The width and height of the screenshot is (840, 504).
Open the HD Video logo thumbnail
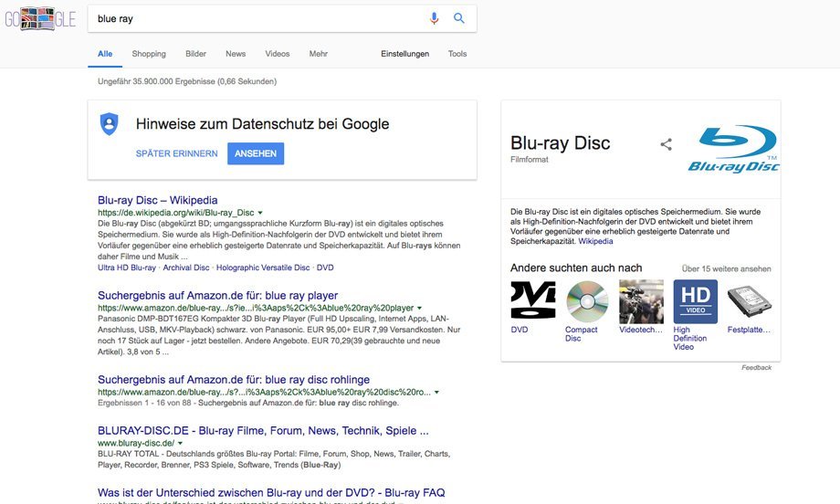(x=696, y=301)
